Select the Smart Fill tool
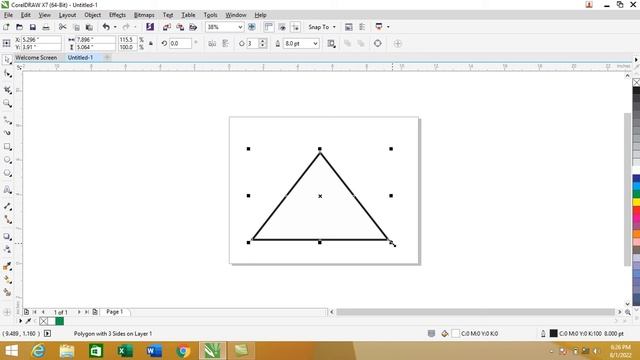 click(7, 292)
